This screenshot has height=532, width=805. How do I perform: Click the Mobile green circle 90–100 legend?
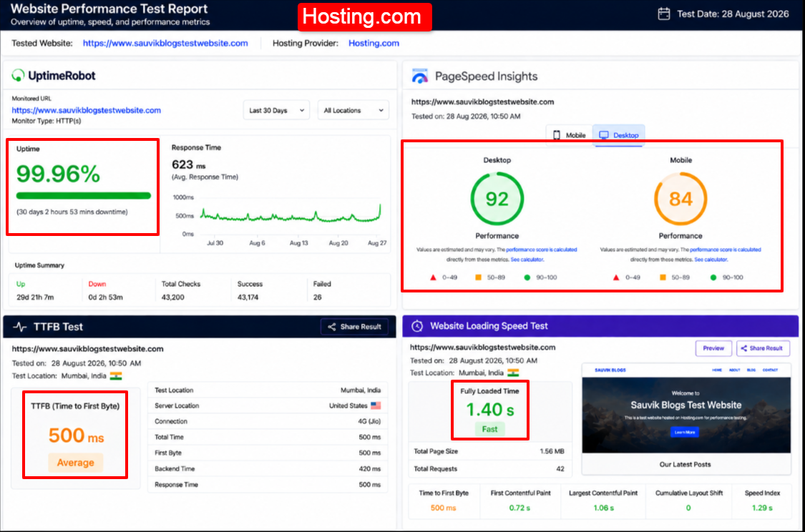[726, 277]
